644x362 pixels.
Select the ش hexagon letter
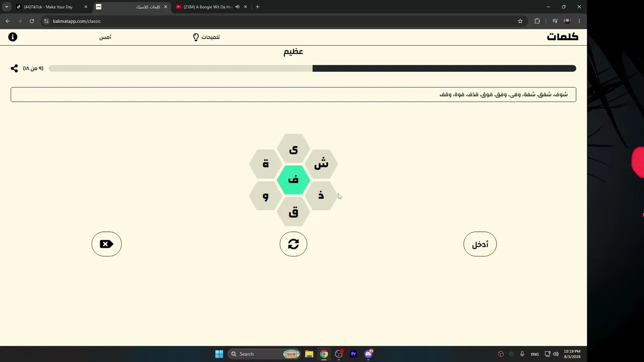coord(321,164)
